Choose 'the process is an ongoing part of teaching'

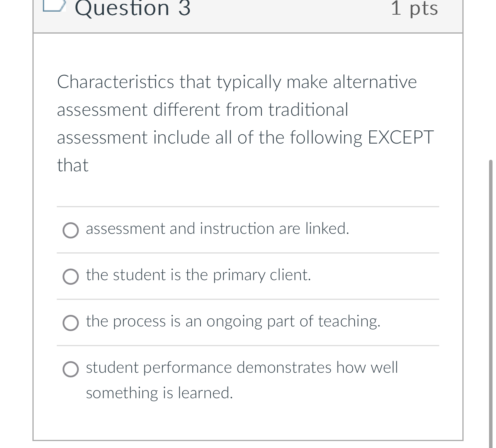[71, 323]
